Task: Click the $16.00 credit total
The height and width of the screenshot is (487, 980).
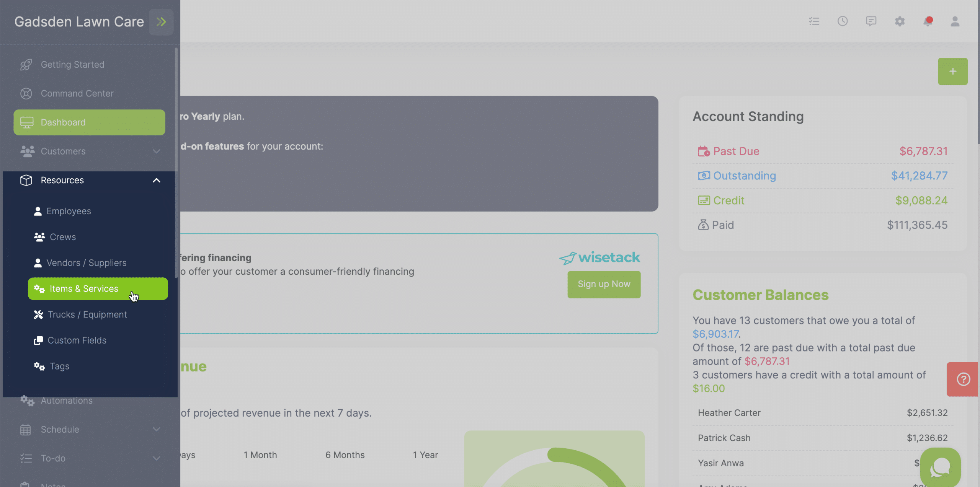Action: click(709, 389)
